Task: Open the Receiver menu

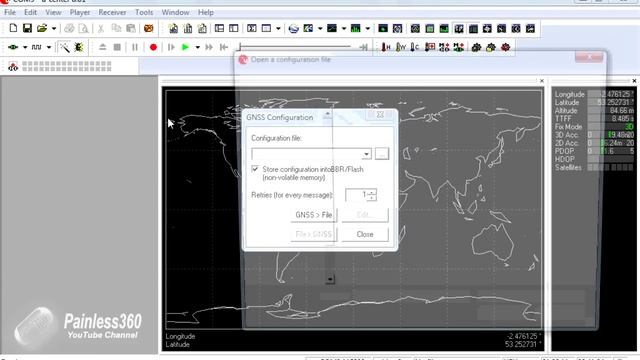Action: coord(112,12)
